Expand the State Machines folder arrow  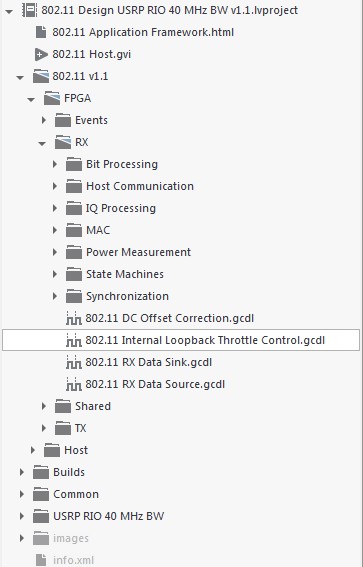point(55,274)
